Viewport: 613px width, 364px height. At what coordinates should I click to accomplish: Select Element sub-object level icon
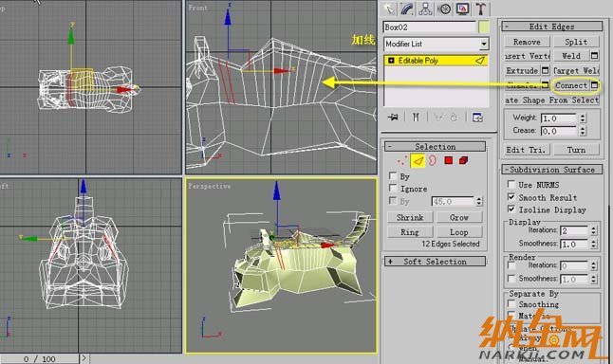click(x=464, y=160)
